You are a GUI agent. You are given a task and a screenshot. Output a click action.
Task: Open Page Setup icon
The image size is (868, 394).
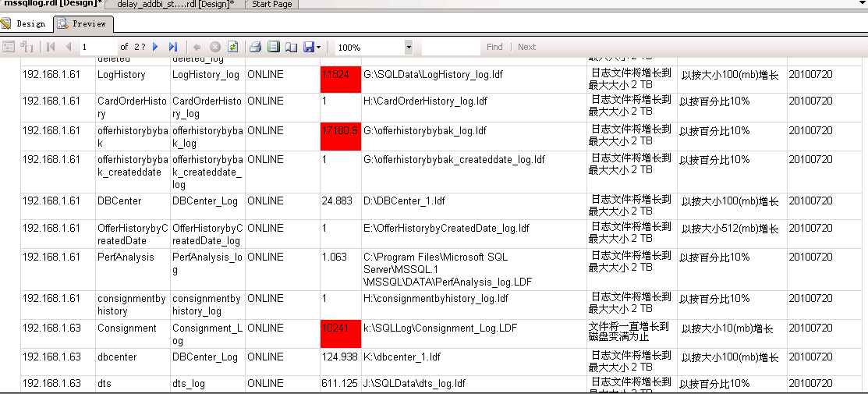292,47
